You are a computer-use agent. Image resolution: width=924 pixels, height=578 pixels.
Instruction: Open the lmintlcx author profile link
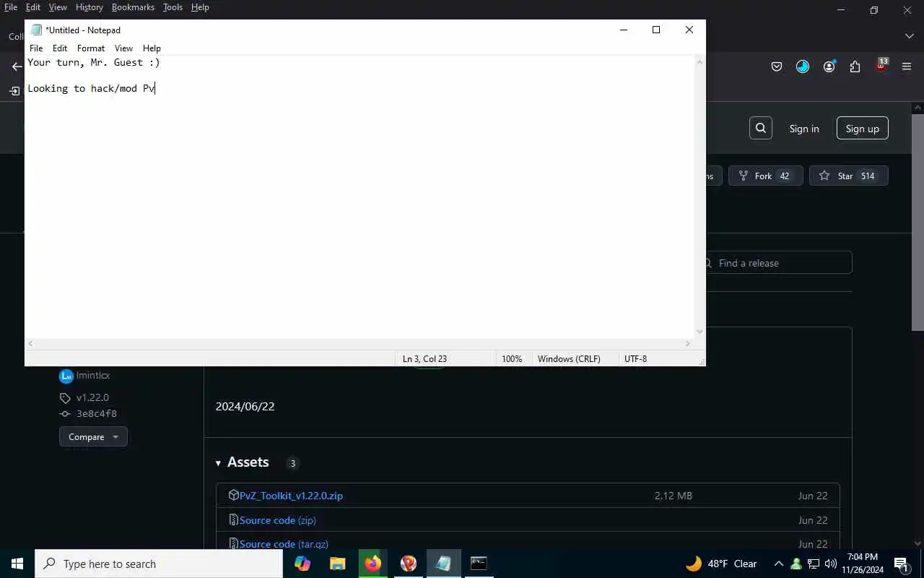(93, 376)
